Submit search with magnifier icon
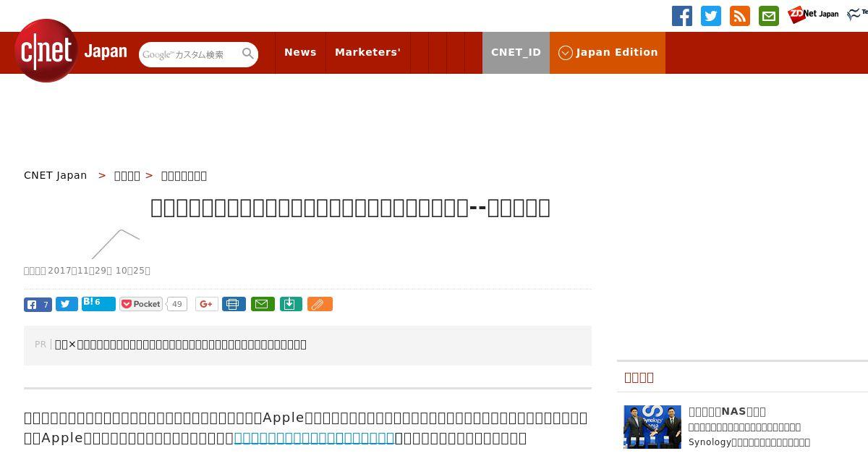 [248, 54]
